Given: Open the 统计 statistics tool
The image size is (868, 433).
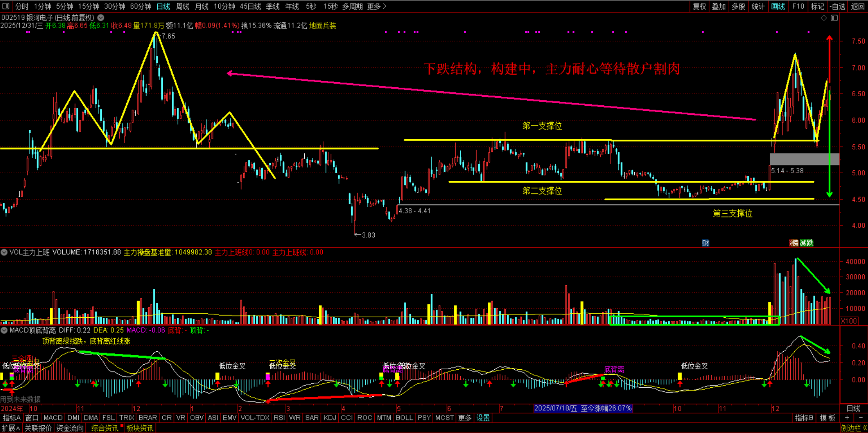Looking at the screenshot, I should [758, 6].
